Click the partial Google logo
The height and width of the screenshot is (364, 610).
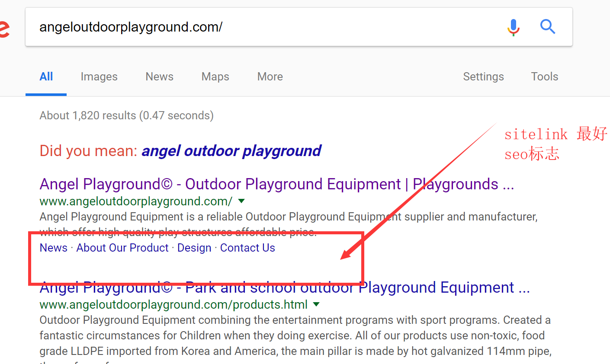[4, 29]
